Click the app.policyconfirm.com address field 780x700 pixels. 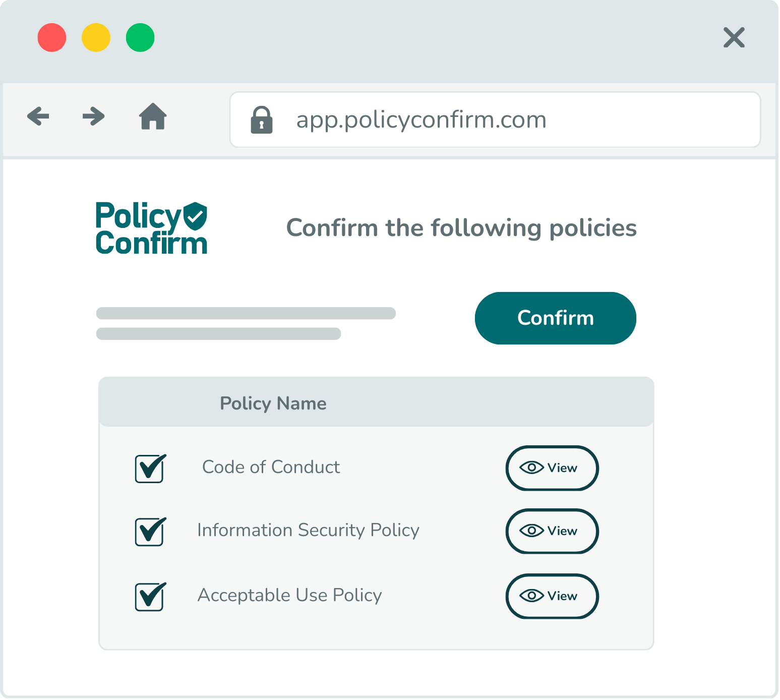(x=421, y=120)
